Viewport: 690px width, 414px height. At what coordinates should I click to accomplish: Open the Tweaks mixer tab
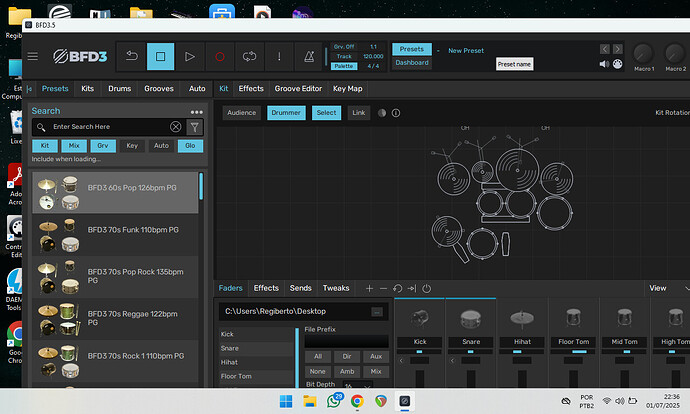tap(336, 288)
